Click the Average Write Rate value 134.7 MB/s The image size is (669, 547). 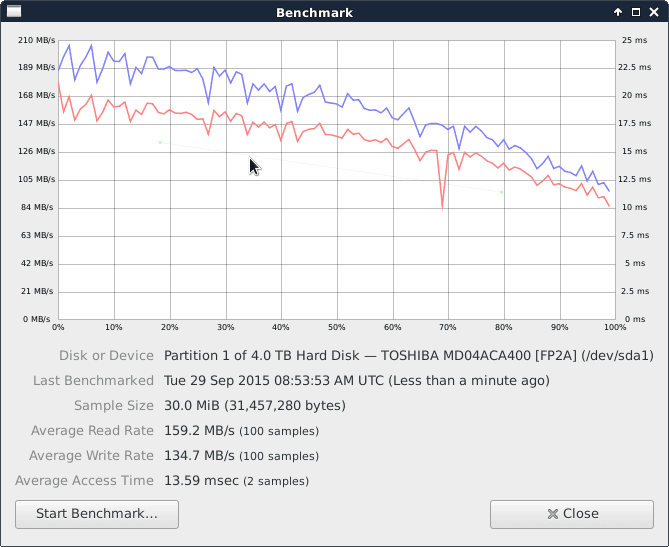[199, 456]
